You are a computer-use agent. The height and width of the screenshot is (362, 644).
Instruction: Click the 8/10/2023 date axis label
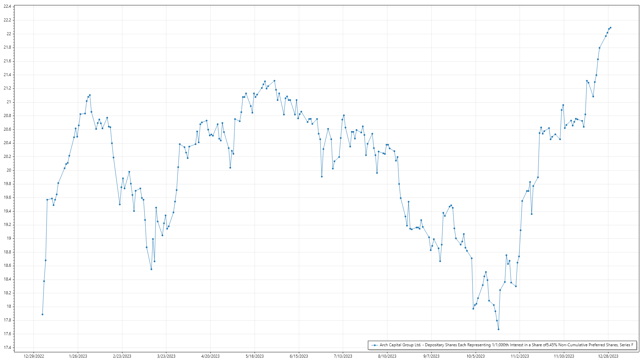pos(387,356)
